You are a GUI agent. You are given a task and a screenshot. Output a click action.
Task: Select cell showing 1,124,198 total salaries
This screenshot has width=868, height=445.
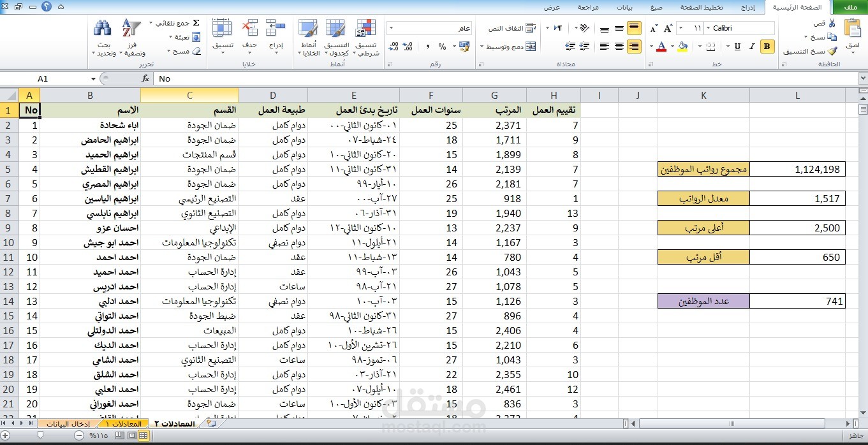point(797,169)
